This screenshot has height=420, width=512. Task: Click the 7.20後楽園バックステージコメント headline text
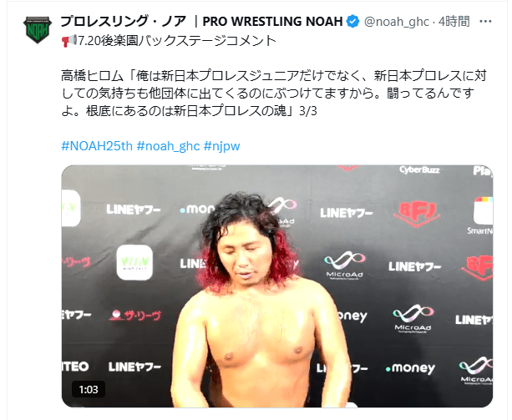point(177,41)
